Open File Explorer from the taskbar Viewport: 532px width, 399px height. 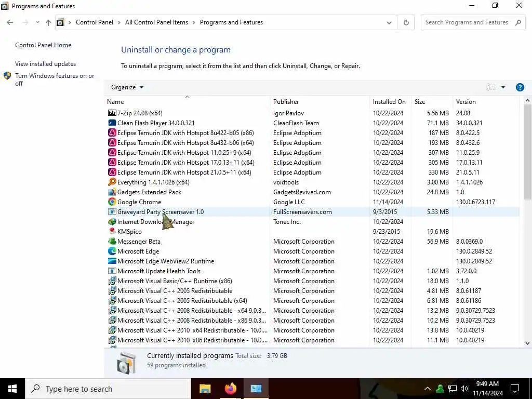tap(205, 389)
